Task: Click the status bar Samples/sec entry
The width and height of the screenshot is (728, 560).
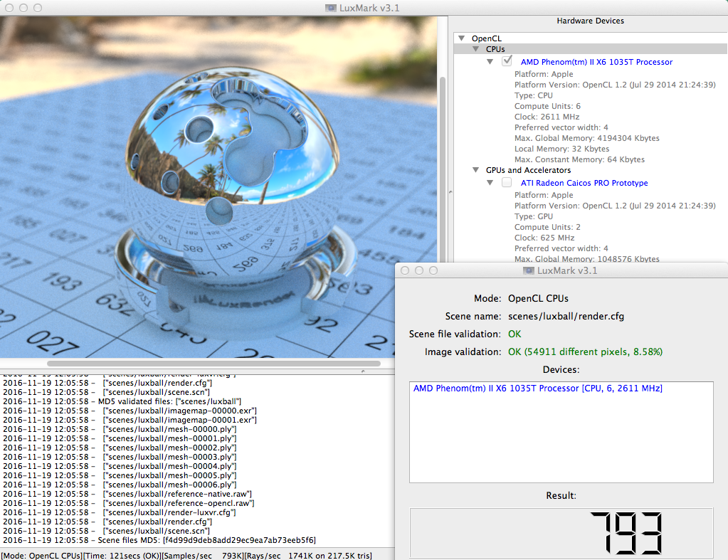Action: (x=202, y=556)
